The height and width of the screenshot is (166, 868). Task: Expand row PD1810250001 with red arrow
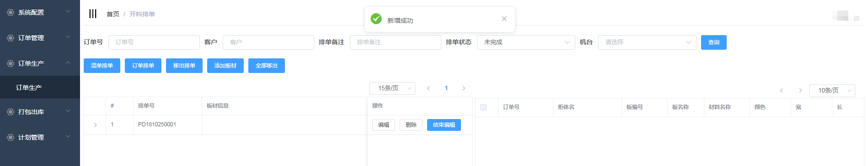click(95, 125)
